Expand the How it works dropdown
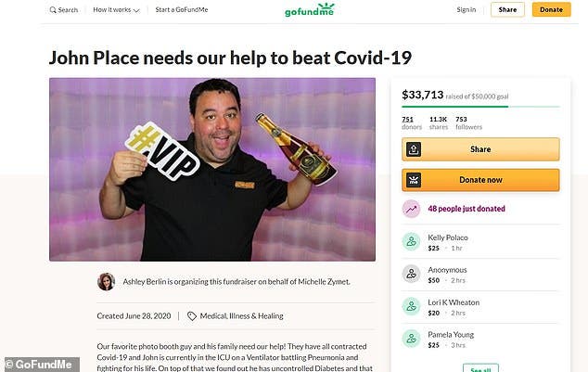Viewport: 588px width, 372px height. 116,10
